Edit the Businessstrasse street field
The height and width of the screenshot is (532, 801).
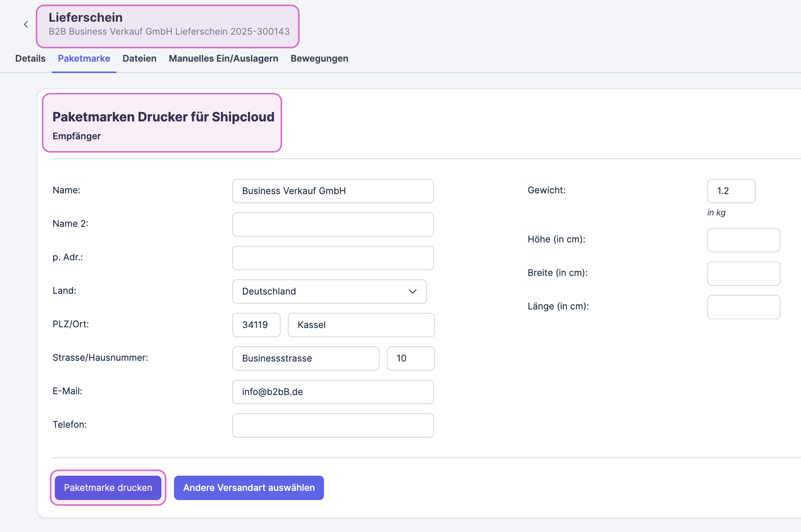[305, 358]
